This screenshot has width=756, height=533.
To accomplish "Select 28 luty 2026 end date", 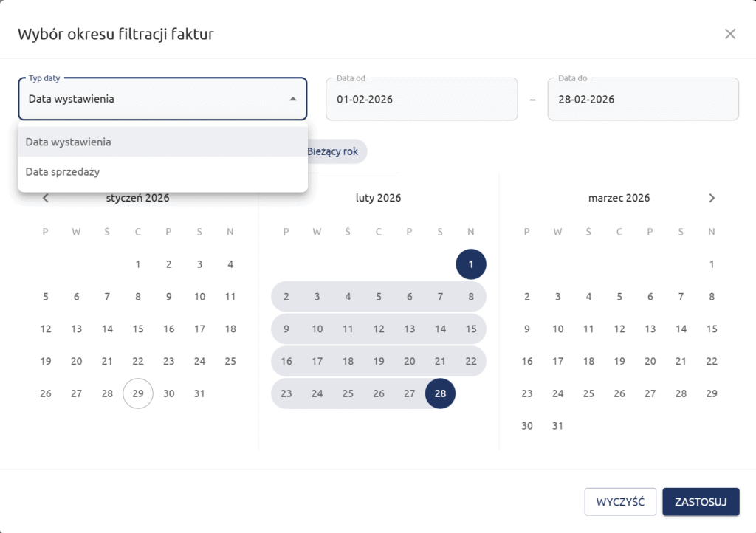I will pos(440,393).
